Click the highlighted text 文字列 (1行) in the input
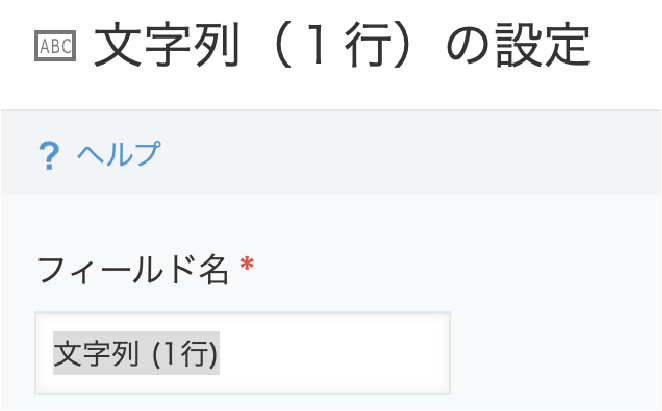Screen dimensions: 662x411 point(136,353)
